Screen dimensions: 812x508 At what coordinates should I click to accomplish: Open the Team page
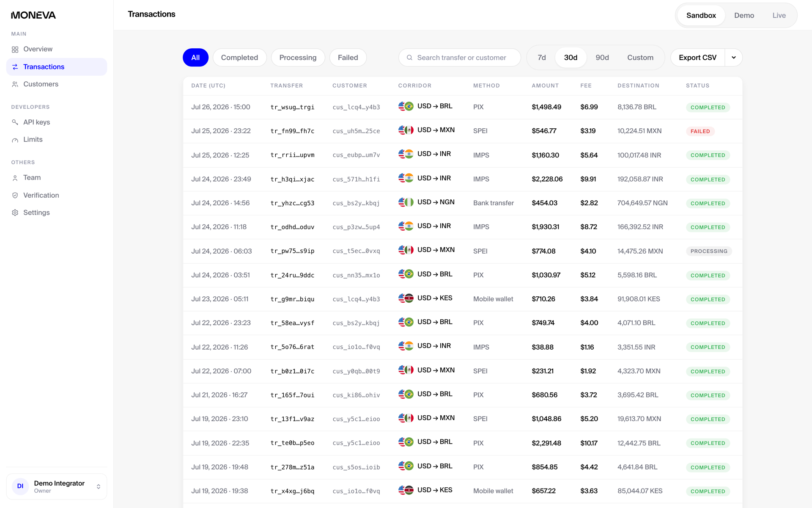click(x=57, y=178)
